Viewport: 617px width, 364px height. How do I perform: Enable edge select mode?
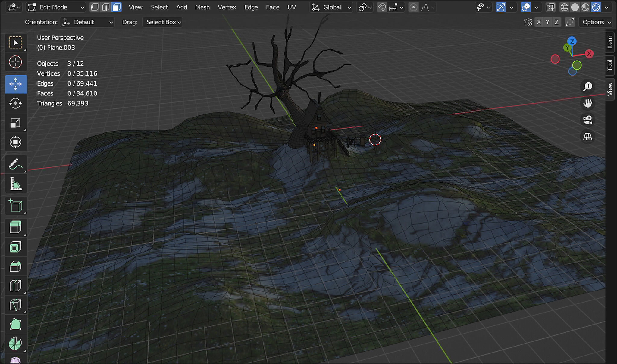pos(105,7)
